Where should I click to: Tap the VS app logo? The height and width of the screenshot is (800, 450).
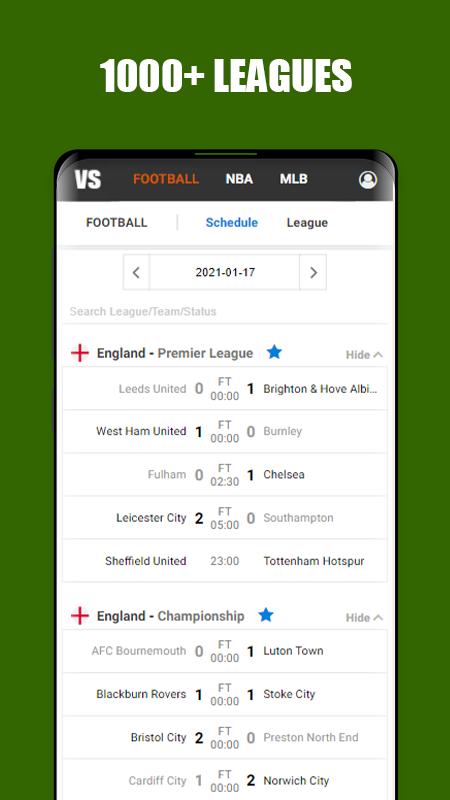coord(88,179)
